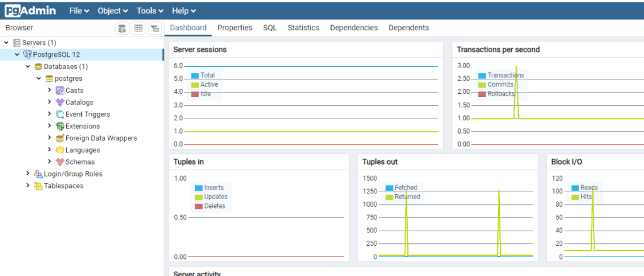644x276 pixels.
Task: Expand the Login/Group Roles node
Action: (28, 174)
